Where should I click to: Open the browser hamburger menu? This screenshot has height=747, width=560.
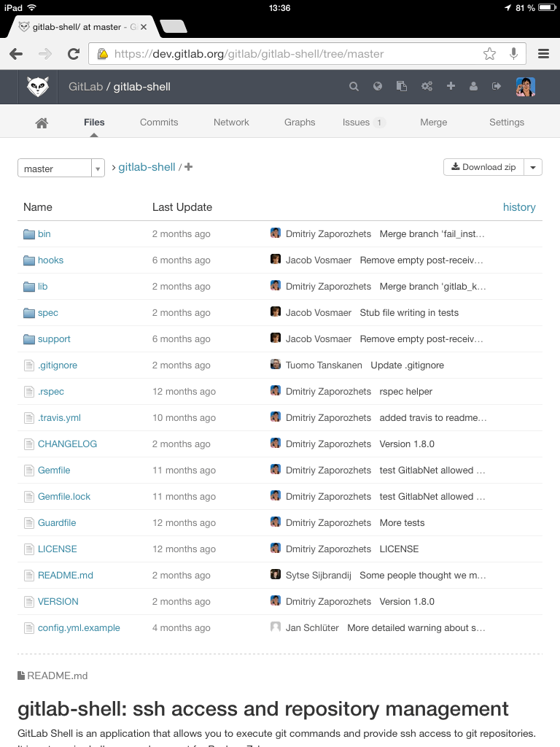543,54
